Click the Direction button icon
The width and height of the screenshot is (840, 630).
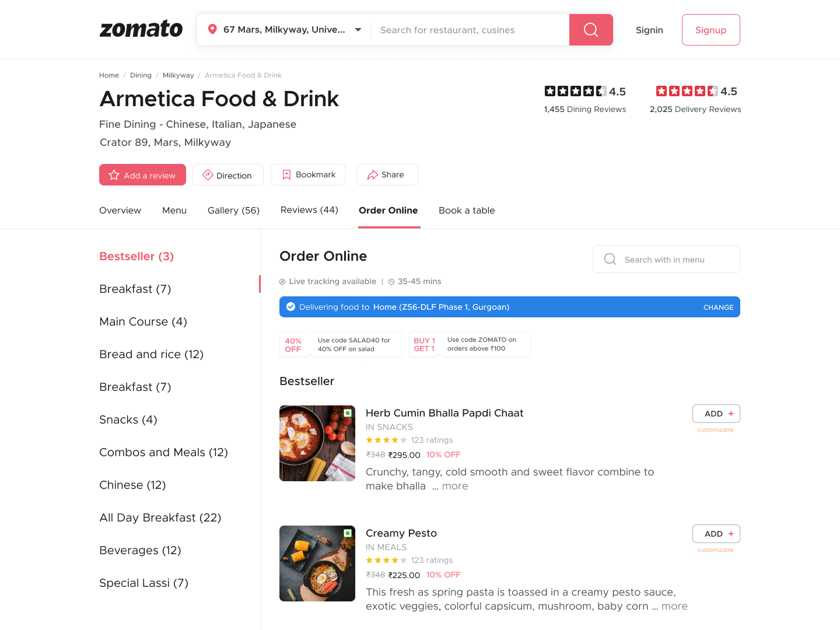click(x=208, y=175)
